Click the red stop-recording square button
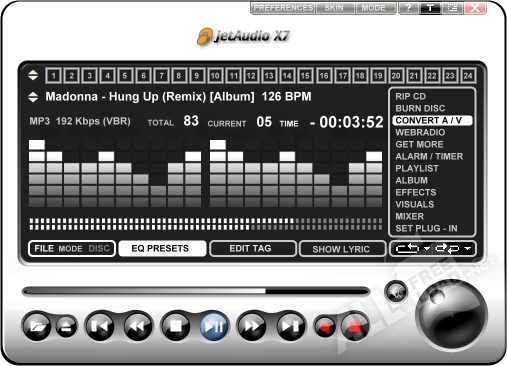 coord(355,326)
